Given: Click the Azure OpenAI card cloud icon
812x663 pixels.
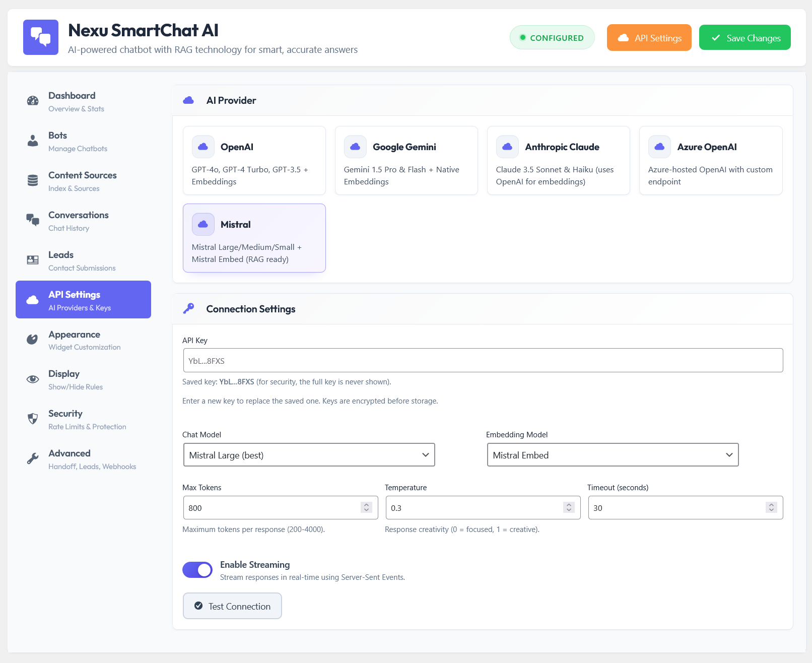Looking at the screenshot, I should tap(659, 147).
